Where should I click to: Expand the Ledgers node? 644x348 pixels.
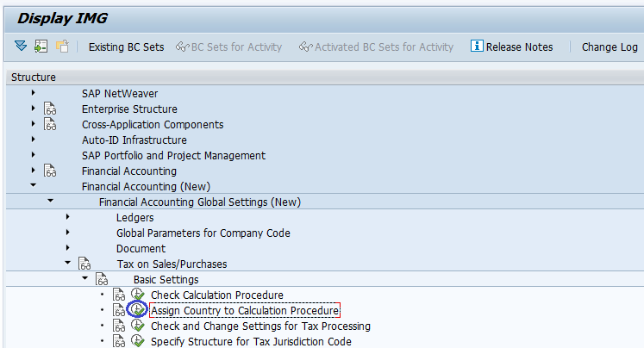coord(68,217)
